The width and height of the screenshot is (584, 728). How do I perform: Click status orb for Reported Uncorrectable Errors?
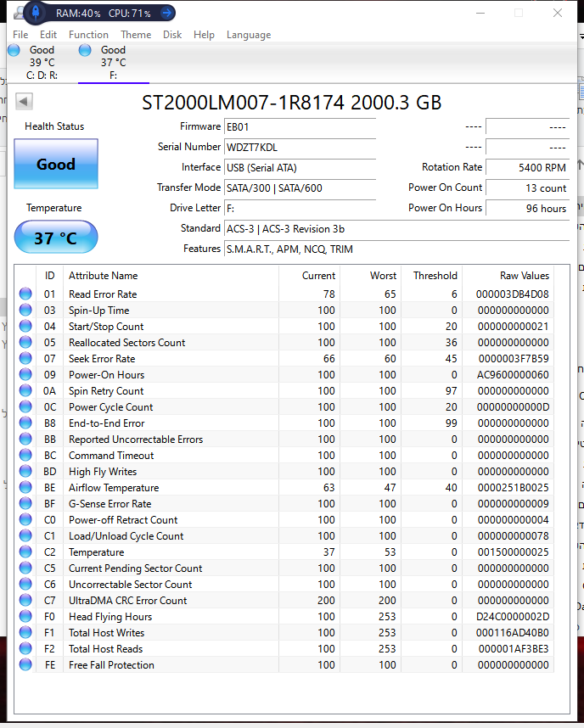click(25, 439)
